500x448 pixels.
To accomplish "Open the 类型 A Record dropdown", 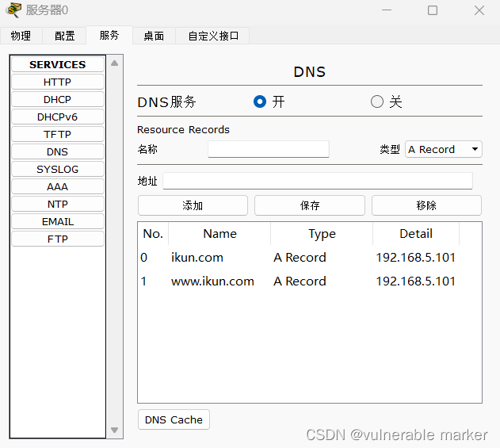I will [x=444, y=149].
